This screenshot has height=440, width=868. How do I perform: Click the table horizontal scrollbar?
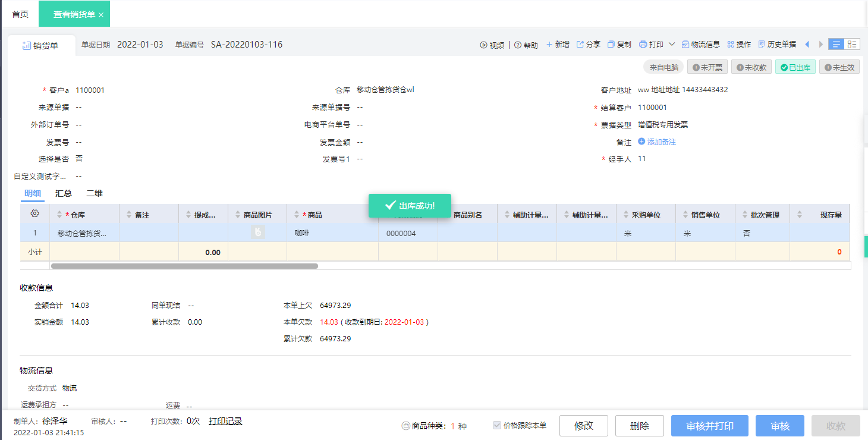pyautogui.click(x=184, y=266)
